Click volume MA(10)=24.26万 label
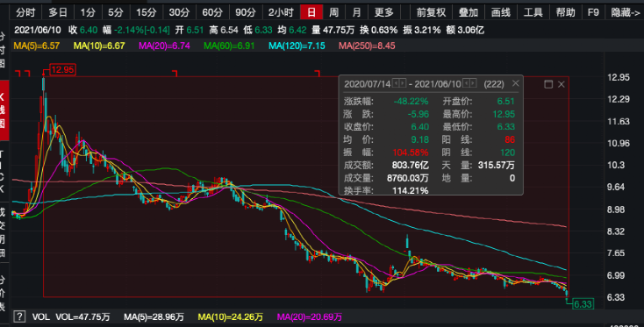Image resolution: width=644 pixels, height=327 pixels. 231,317
